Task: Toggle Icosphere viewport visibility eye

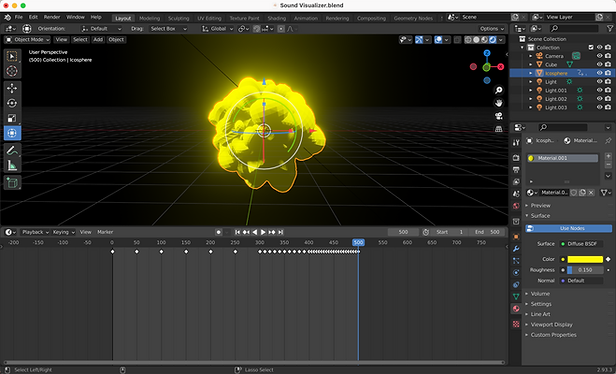Action: point(600,73)
